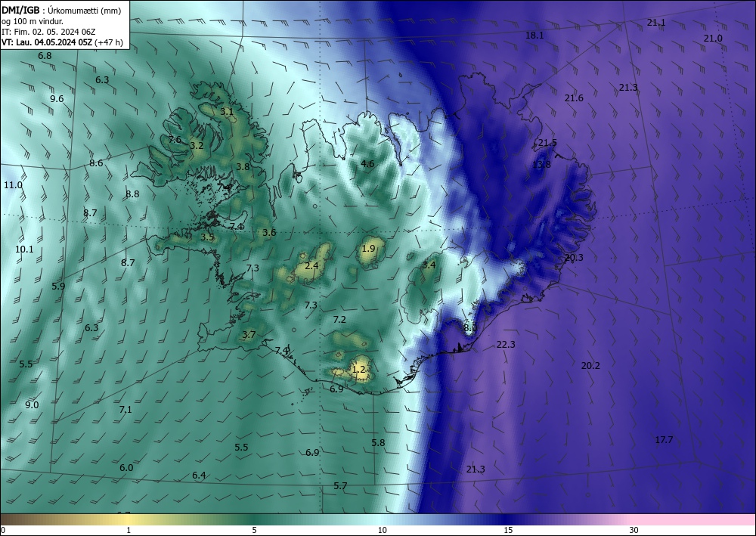Click the map value "5.8"

tap(379, 442)
